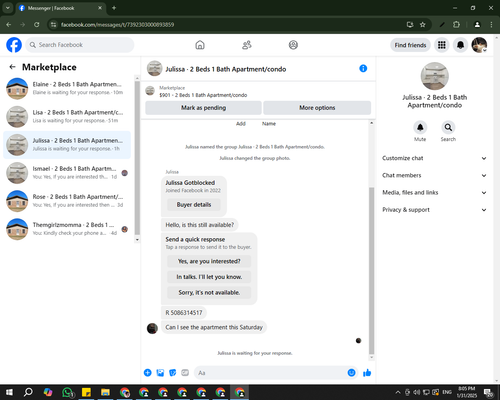Open the ENG language indicator
The height and width of the screenshot is (400, 500).
tap(447, 392)
